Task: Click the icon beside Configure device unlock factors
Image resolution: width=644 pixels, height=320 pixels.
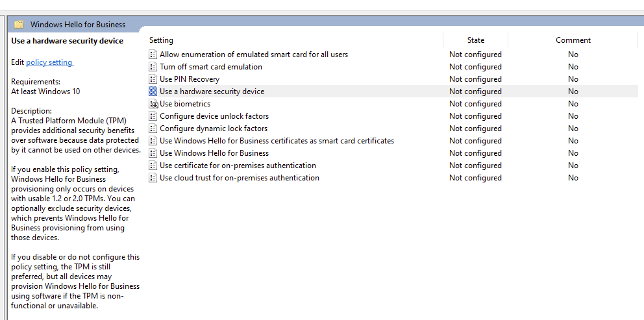Action: click(153, 116)
